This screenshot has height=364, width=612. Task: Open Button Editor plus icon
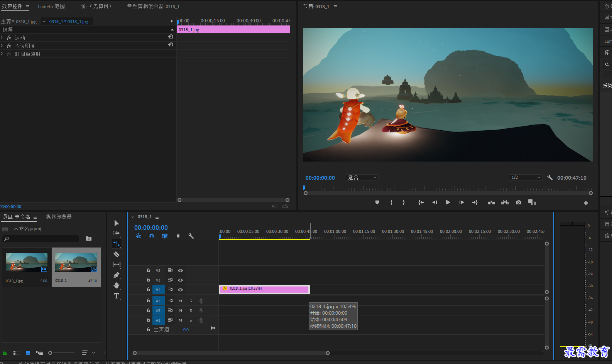tap(586, 203)
